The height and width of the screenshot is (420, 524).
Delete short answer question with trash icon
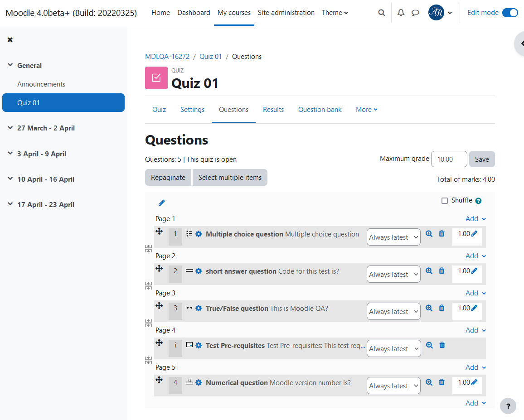pyautogui.click(x=442, y=270)
